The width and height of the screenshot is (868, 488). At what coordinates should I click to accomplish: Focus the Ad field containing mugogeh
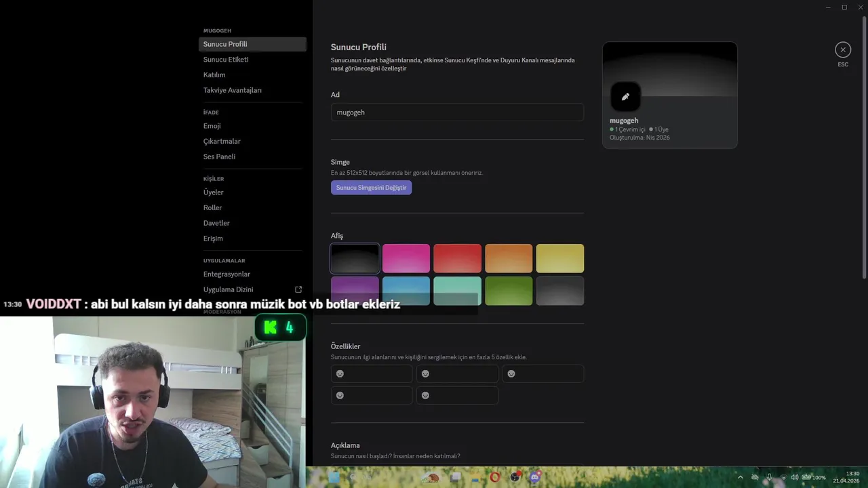457,113
